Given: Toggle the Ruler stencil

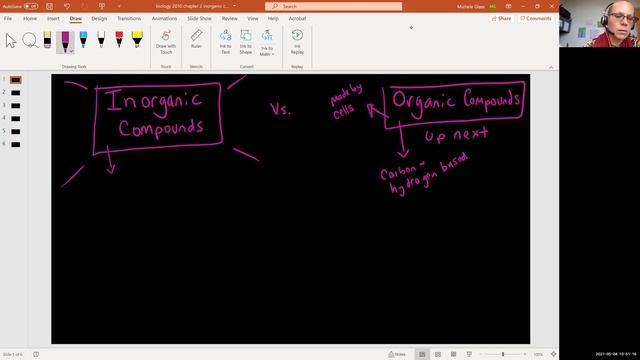Looking at the screenshot, I should coord(196,40).
